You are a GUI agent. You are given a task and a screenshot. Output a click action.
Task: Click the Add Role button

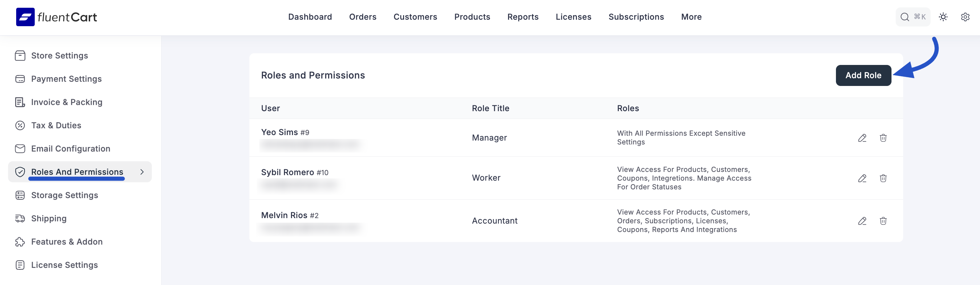(x=863, y=75)
